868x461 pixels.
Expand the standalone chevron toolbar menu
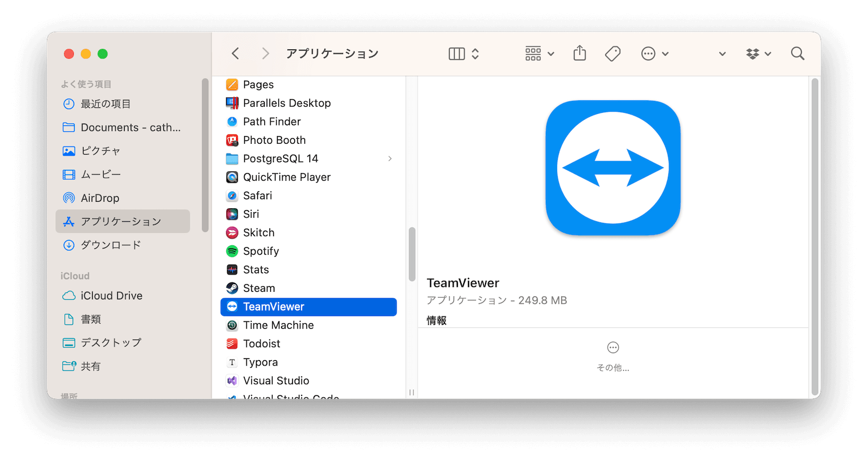point(722,54)
